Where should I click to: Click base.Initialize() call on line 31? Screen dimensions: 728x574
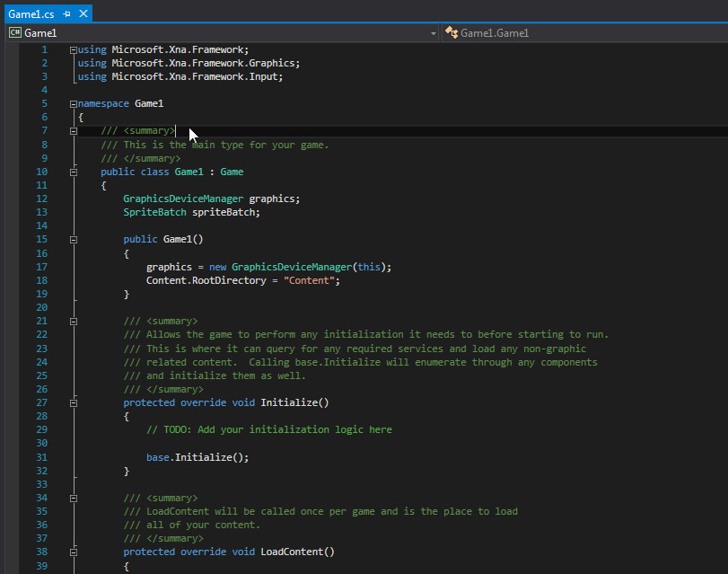click(x=197, y=457)
